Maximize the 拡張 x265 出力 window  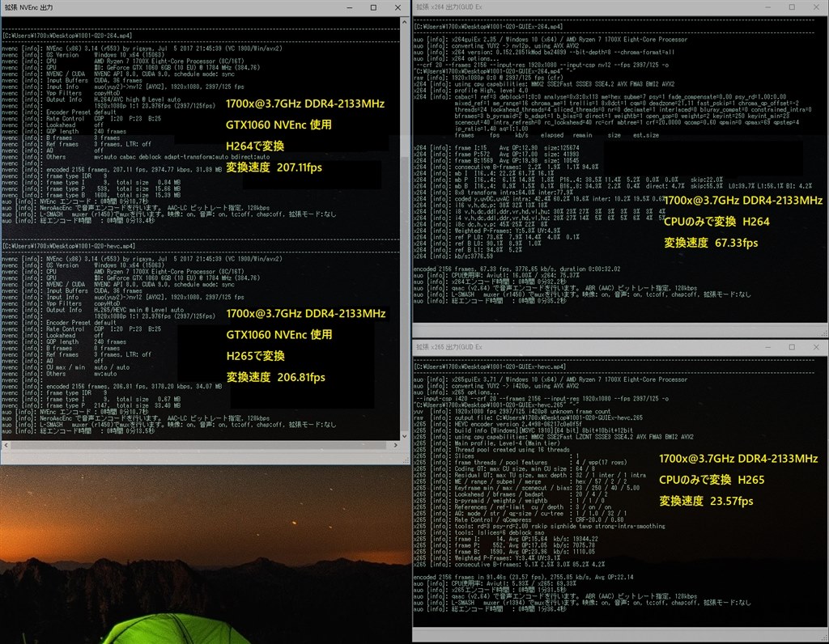point(792,347)
